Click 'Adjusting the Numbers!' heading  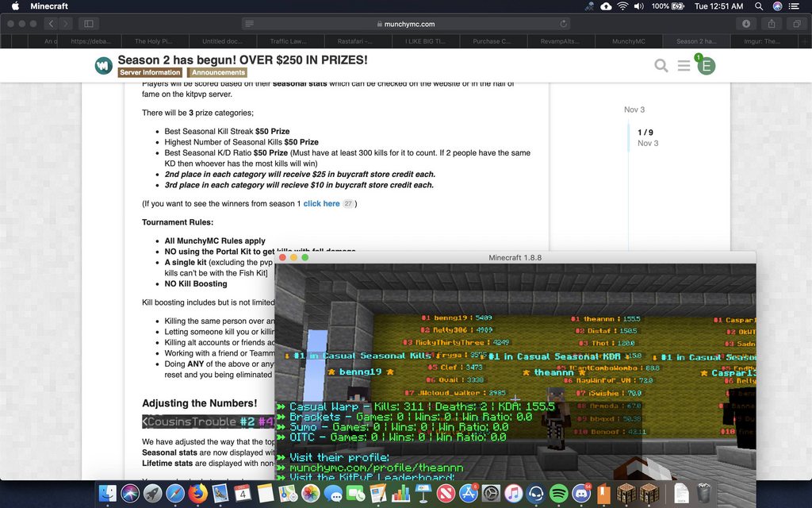tap(199, 403)
